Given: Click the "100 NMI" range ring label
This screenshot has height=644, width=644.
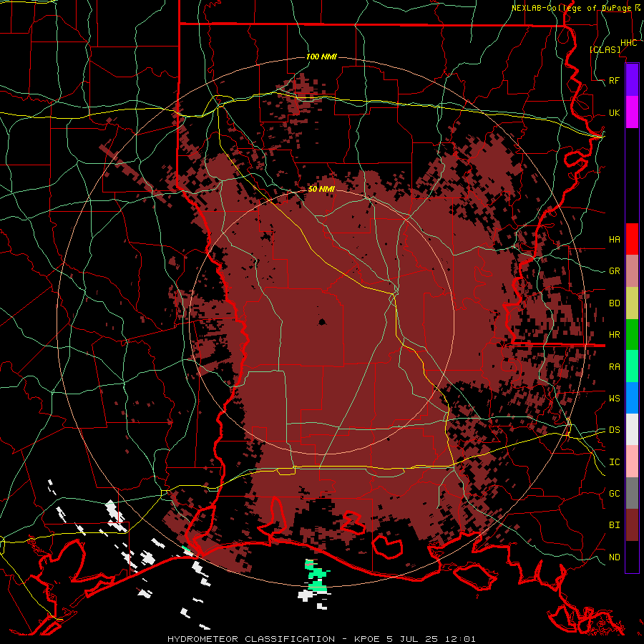Looking at the screenshot, I should pos(321,57).
